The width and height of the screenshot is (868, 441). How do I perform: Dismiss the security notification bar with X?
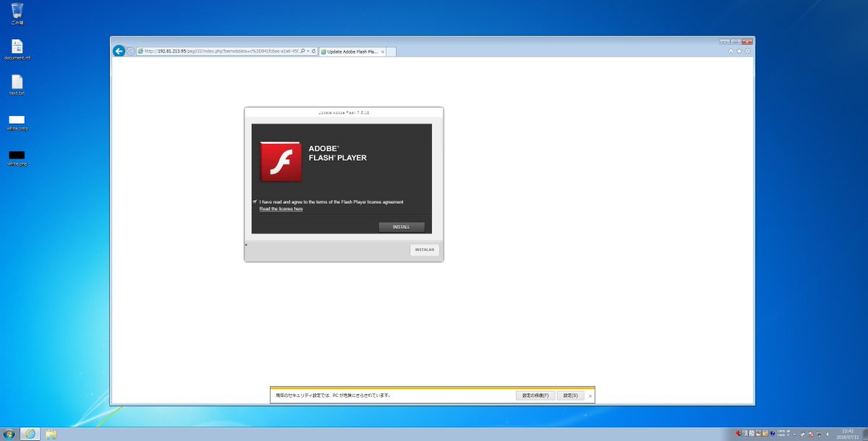click(590, 396)
